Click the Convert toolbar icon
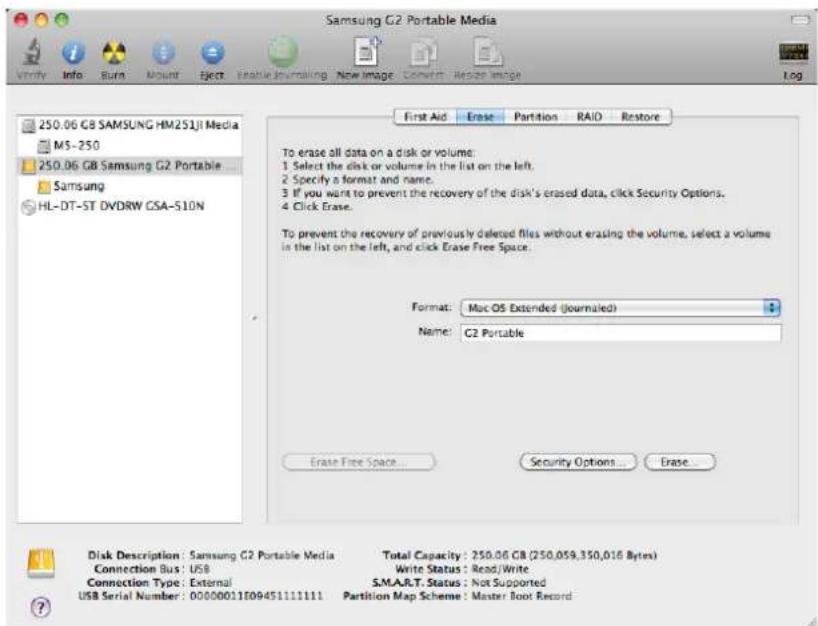Viewport: 818px width, 626px height. coord(423,53)
